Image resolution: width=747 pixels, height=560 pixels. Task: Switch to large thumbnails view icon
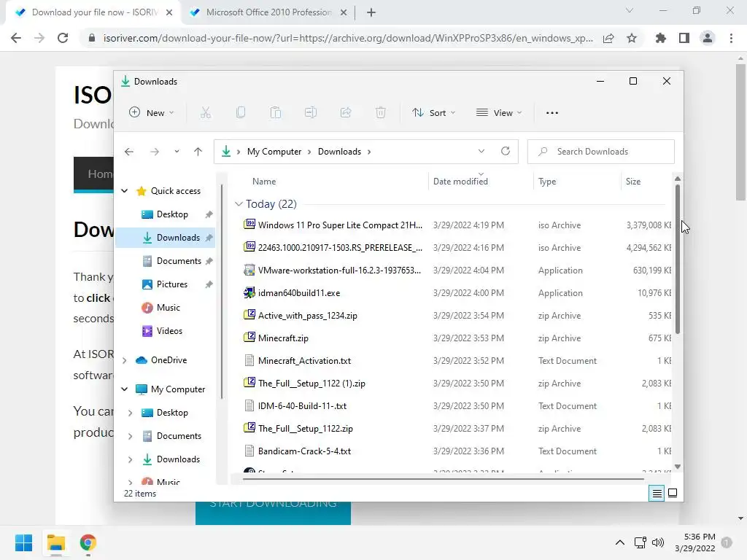coord(673,493)
